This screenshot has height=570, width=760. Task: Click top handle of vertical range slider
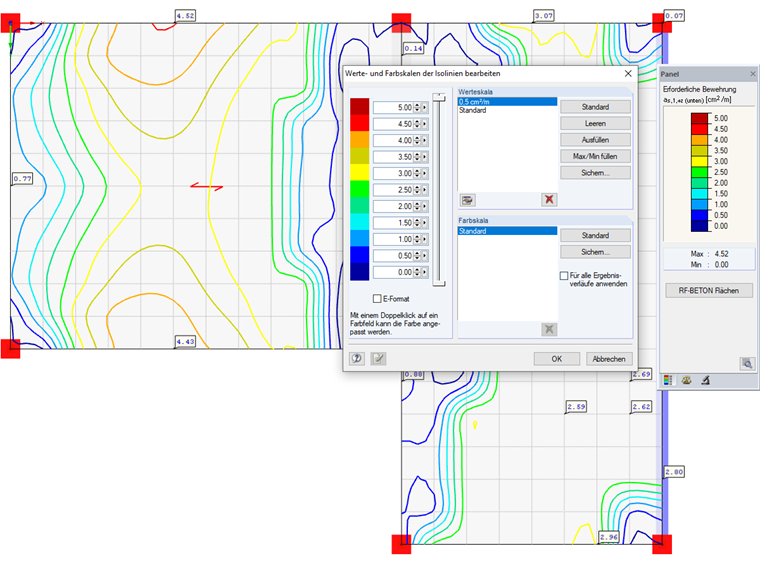[x=439, y=97]
